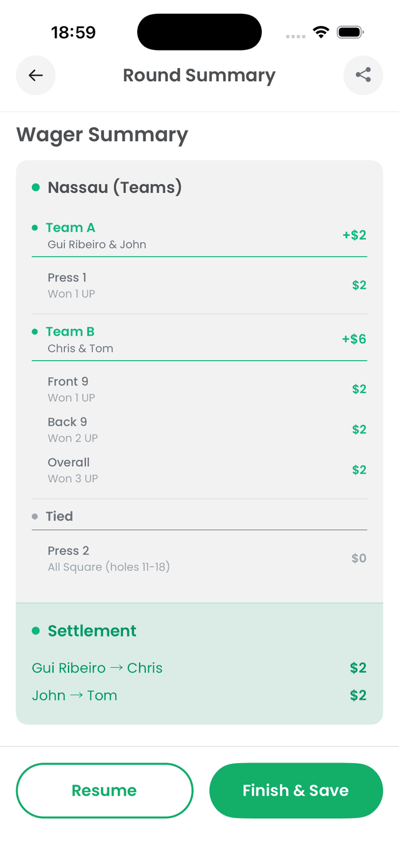Tap the 18:59 clock display
The width and height of the screenshot is (399, 868).
click(x=74, y=31)
